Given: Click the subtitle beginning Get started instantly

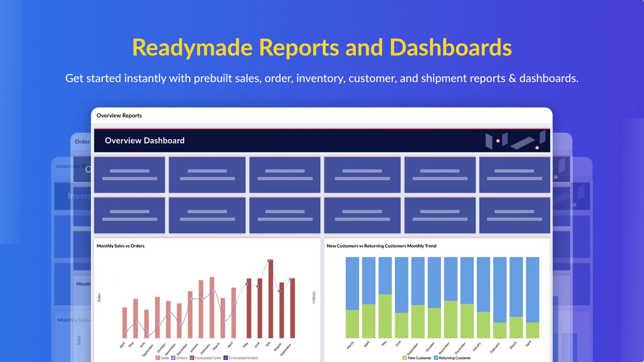Looking at the screenshot, I should click(x=322, y=78).
